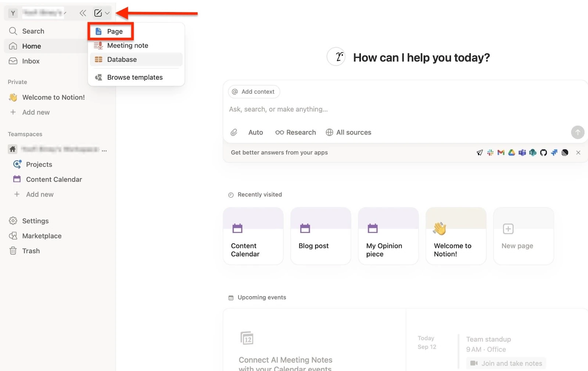Click the paperclip attach file icon

tap(234, 133)
